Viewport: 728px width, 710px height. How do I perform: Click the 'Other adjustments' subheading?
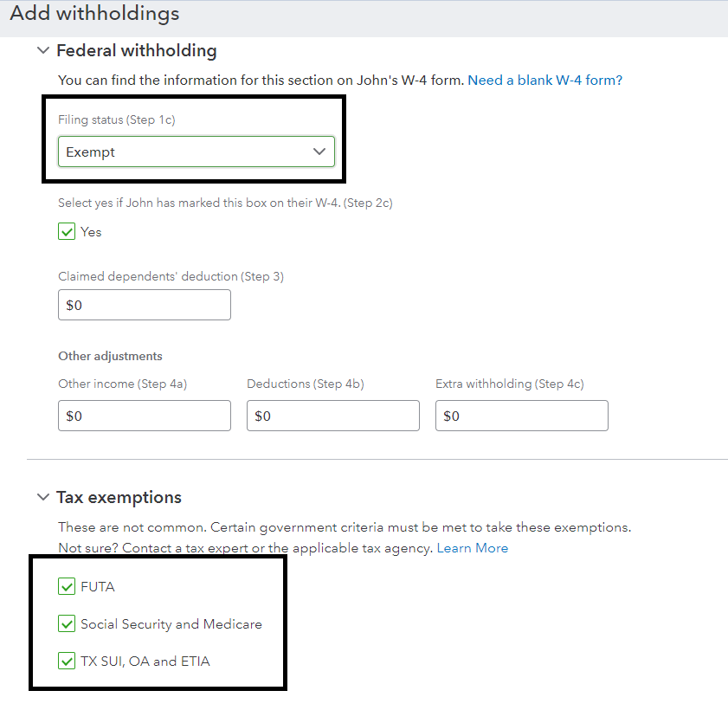[x=110, y=356]
